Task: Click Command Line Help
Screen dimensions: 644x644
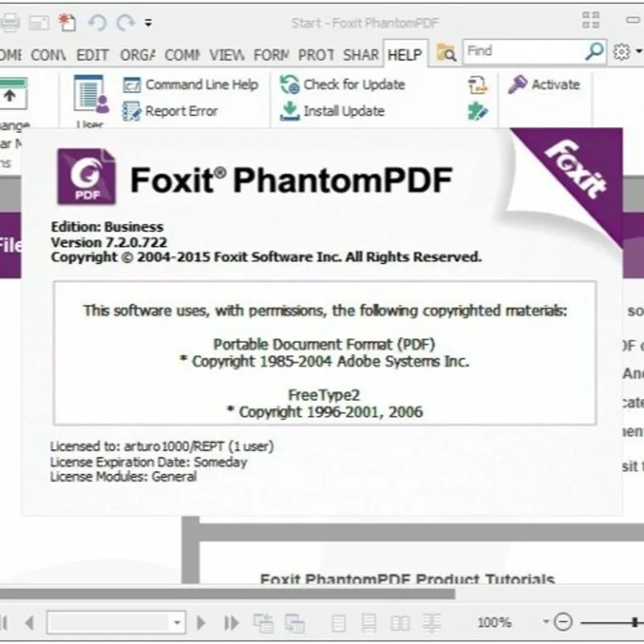Action: pyautogui.click(x=191, y=85)
